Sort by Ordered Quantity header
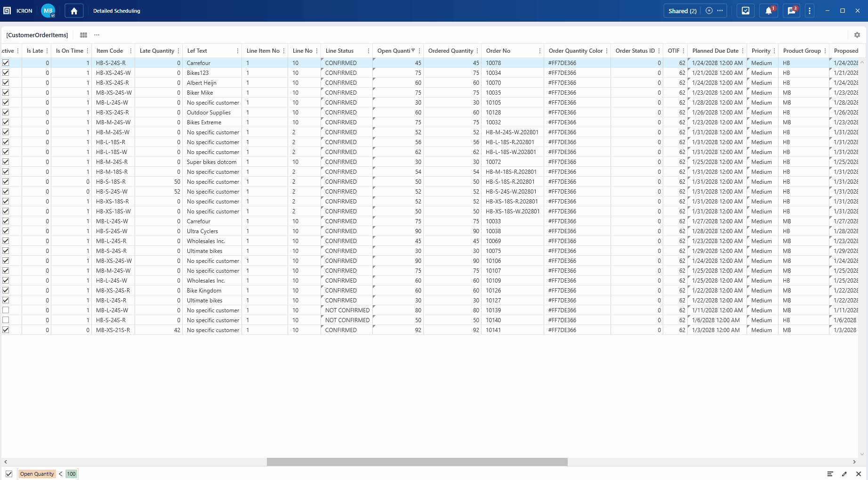Image resolution: width=868 pixels, height=480 pixels. 450,51
